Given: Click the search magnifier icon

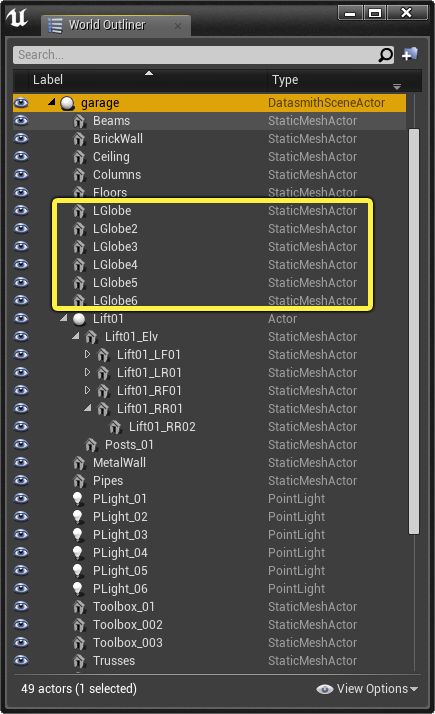Looking at the screenshot, I should [385, 55].
